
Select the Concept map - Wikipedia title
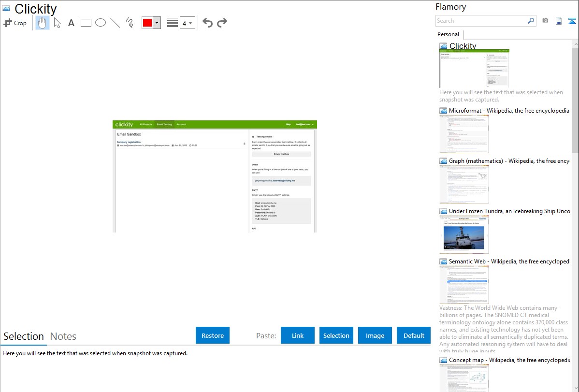click(509, 360)
